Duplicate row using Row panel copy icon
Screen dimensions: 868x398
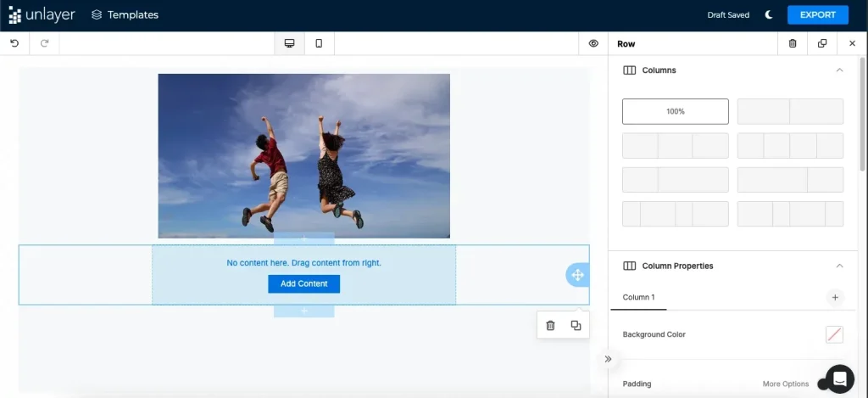pos(822,43)
